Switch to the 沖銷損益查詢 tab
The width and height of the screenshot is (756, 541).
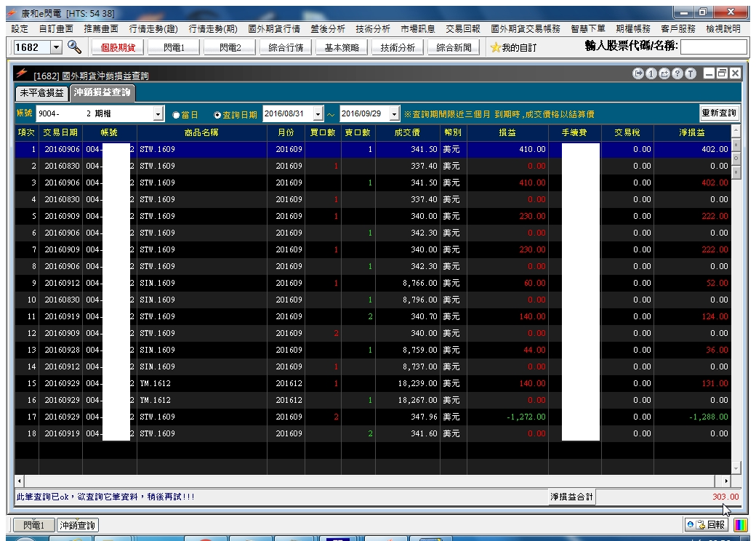102,92
